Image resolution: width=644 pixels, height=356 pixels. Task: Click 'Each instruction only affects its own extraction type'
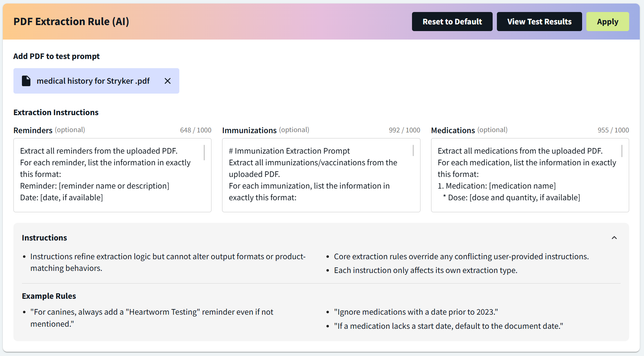[425, 270]
